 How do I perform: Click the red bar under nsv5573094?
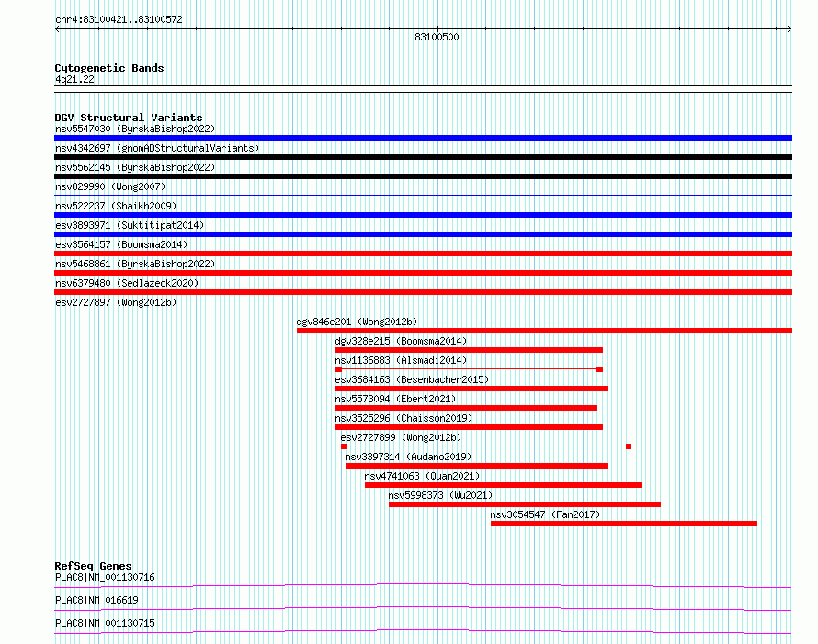tap(466, 408)
